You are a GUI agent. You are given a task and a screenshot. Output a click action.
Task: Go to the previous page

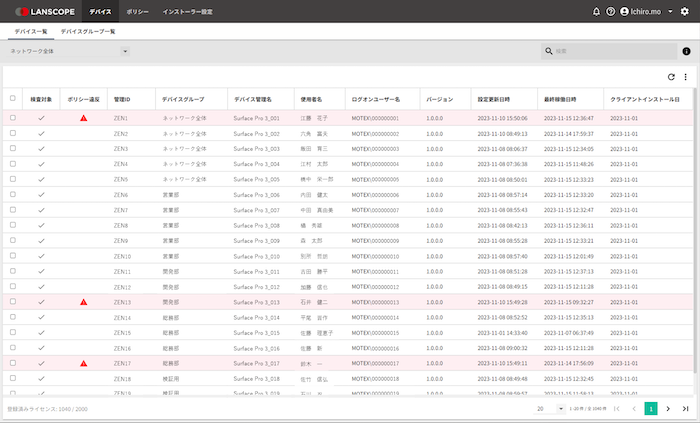(x=634, y=408)
